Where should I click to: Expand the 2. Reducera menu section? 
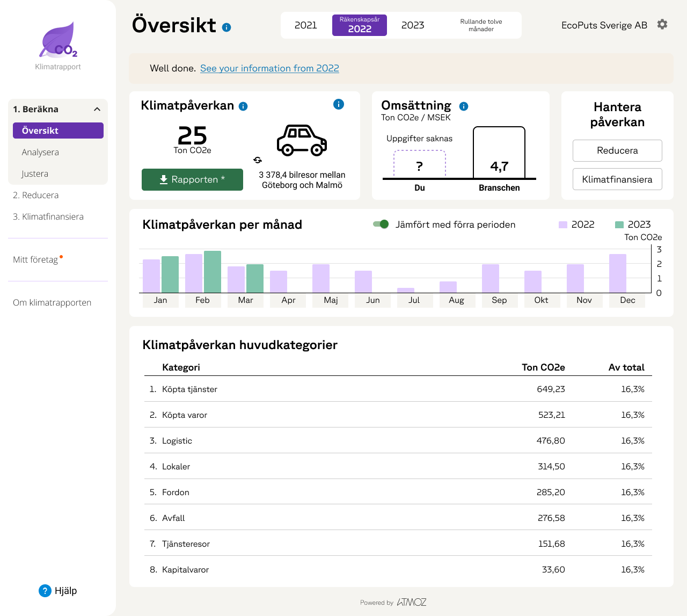[36, 195]
